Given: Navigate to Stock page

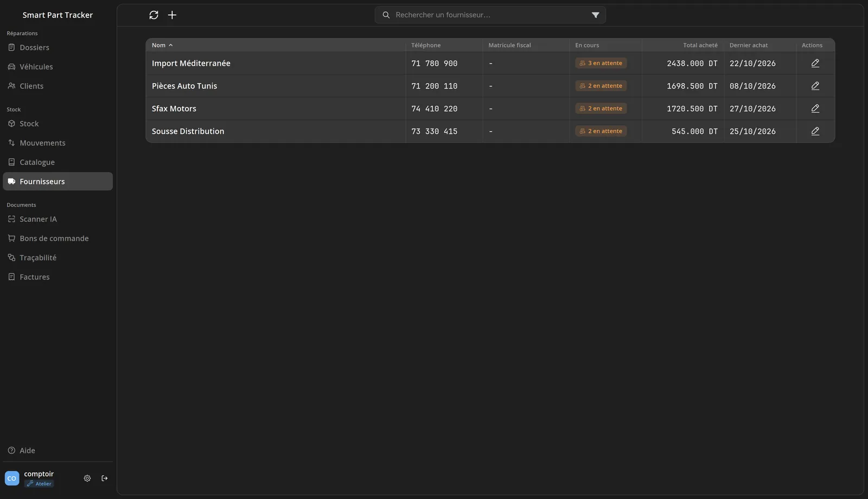Looking at the screenshot, I should (58, 124).
